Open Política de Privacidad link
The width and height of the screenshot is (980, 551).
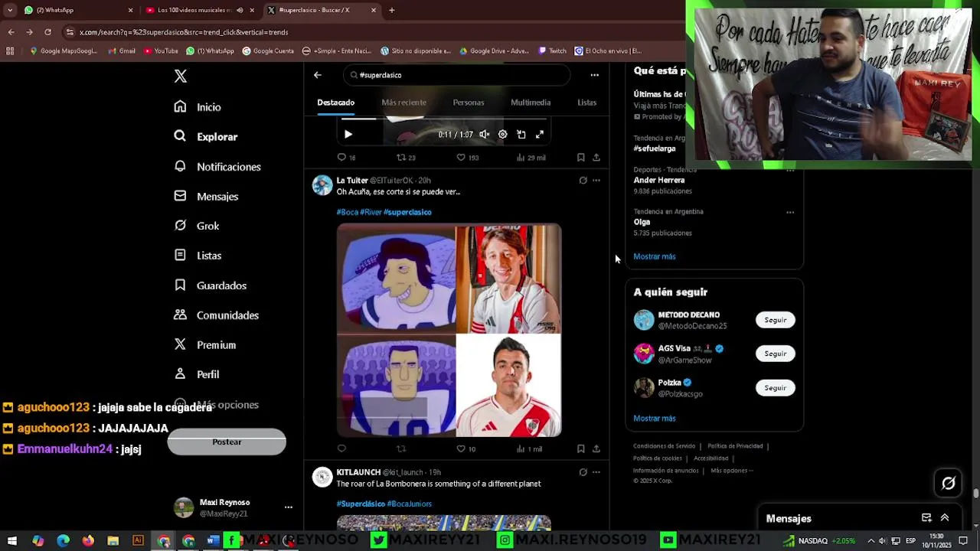pos(735,446)
